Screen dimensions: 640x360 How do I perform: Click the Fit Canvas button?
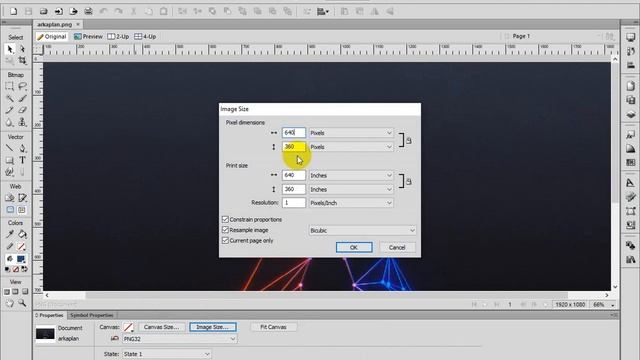273,327
